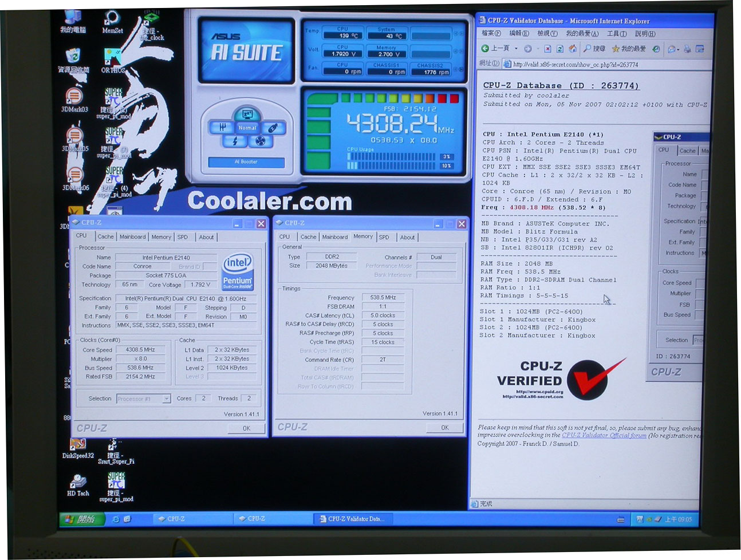
Task: Launch the ORTHOS desktop shortcut
Action: tap(112, 61)
